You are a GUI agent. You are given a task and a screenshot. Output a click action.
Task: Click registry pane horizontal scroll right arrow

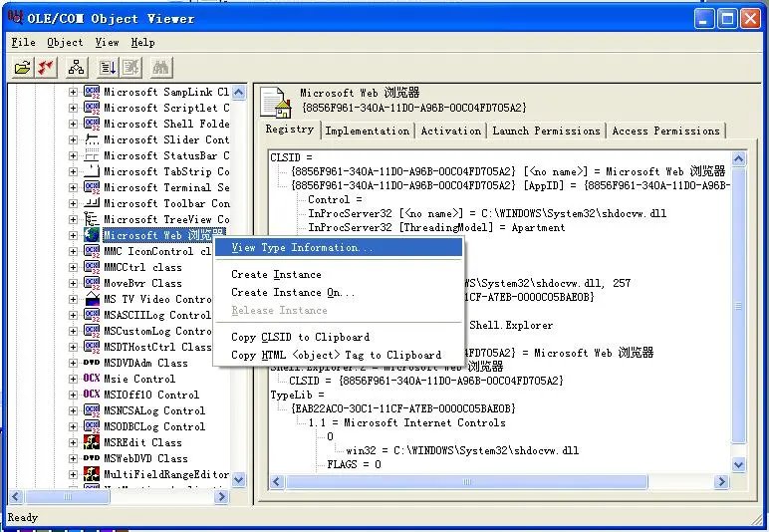coord(721,481)
